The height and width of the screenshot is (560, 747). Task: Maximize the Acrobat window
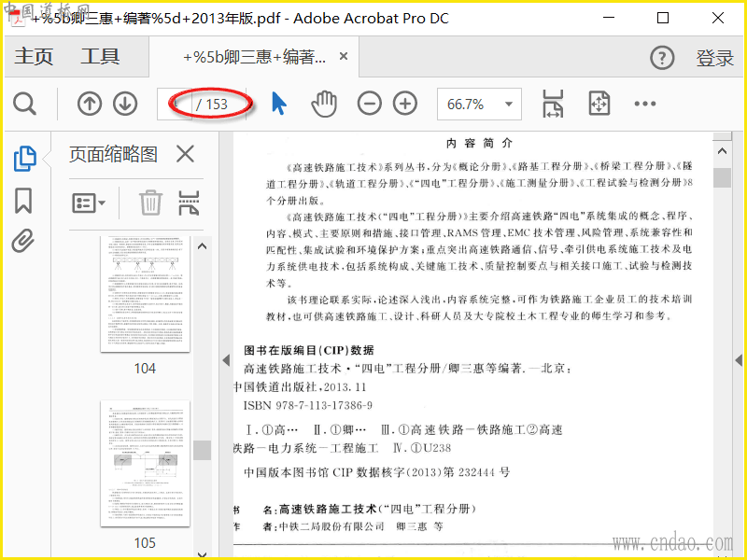[x=663, y=18]
